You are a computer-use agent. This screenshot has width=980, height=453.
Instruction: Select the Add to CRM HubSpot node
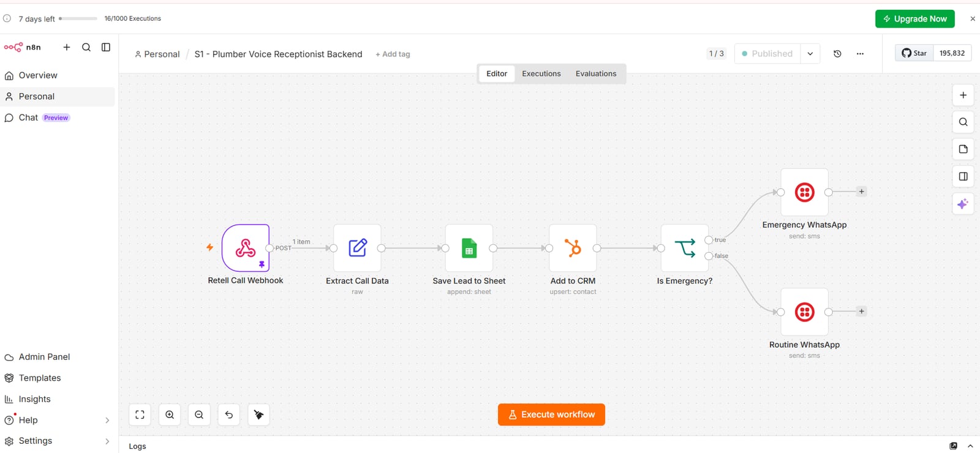pos(573,248)
